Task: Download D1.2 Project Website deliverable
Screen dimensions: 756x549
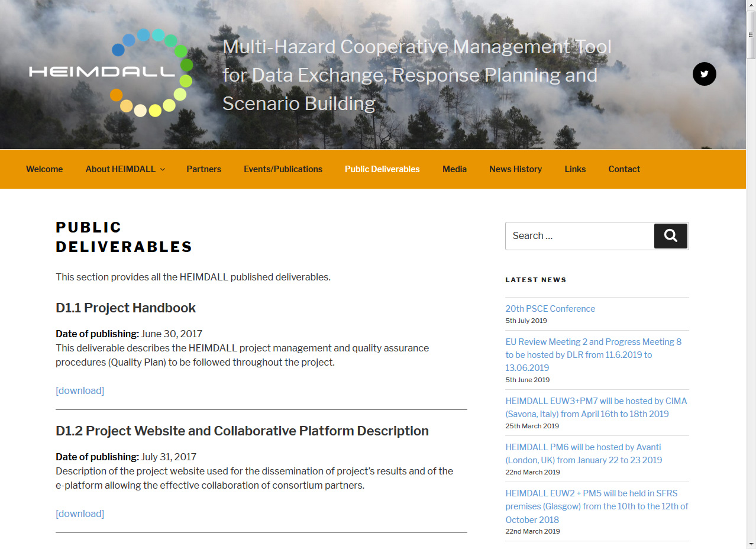Action: [x=80, y=514]
